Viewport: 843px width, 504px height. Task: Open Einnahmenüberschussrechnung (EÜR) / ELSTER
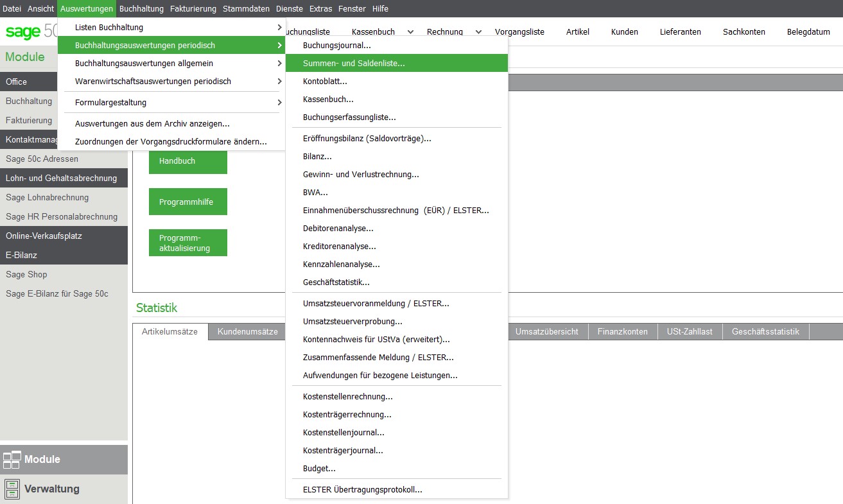click(x=397, y=210)
